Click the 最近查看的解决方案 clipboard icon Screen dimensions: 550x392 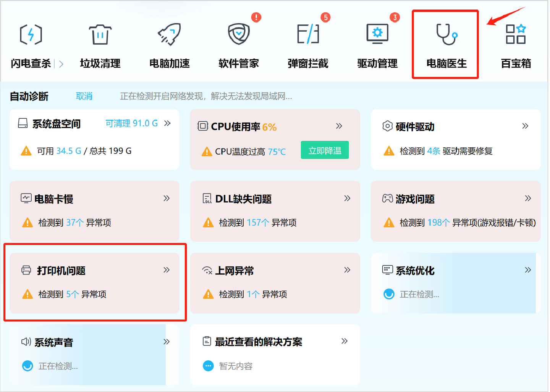coord(207,341)
